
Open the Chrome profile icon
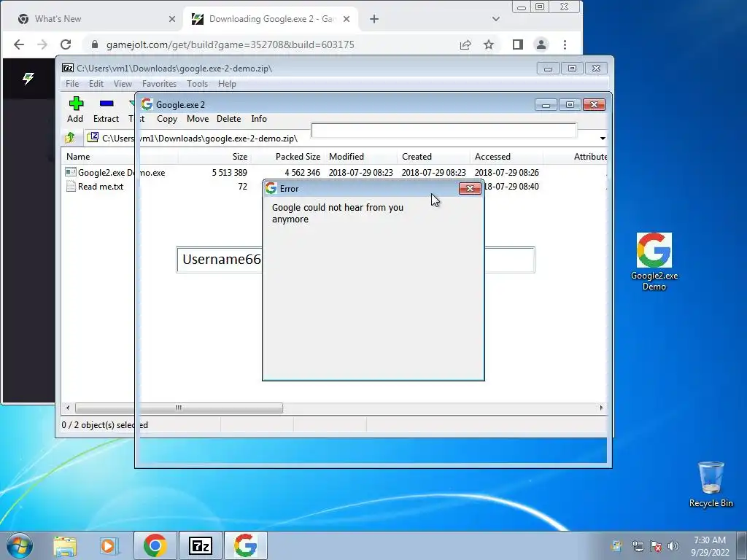click(541, 44)
